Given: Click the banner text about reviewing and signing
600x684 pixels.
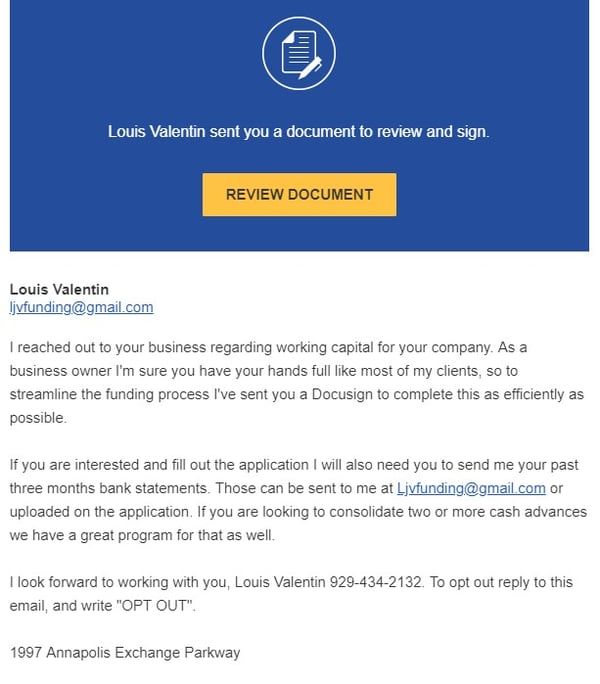Looking at the screenshot, I should (x=299, y=131).
